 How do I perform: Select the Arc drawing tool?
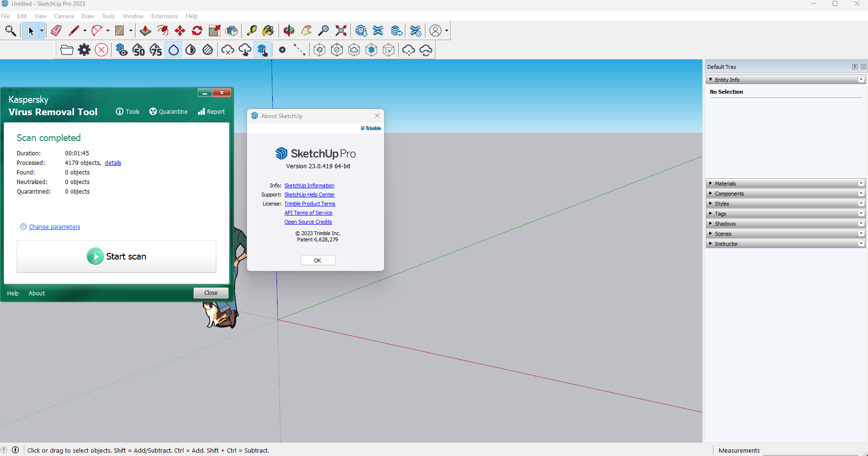[97, 31]
